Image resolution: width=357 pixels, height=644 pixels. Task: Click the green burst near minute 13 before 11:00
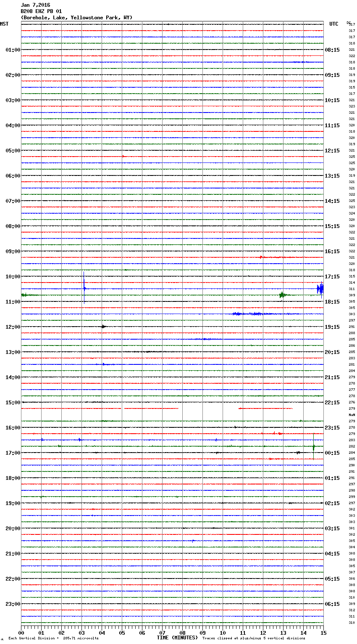[283, 295]
